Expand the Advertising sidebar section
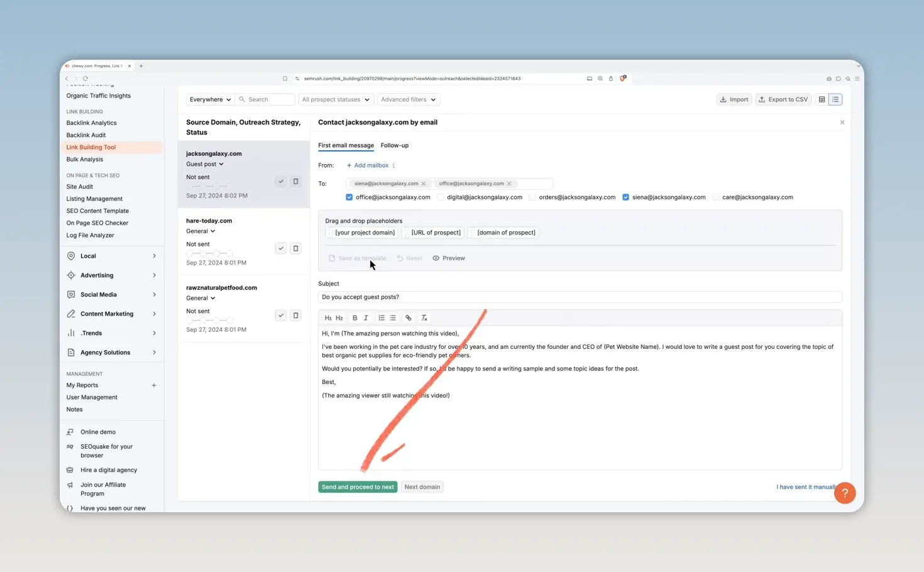Viewport: 924px width, 572px height. 111,275
